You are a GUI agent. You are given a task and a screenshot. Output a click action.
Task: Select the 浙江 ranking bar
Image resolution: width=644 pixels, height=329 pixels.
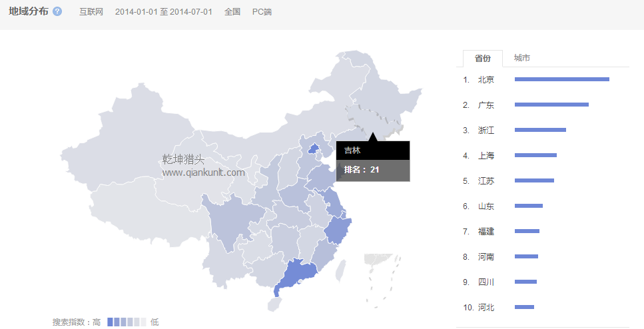coord(540,130)
